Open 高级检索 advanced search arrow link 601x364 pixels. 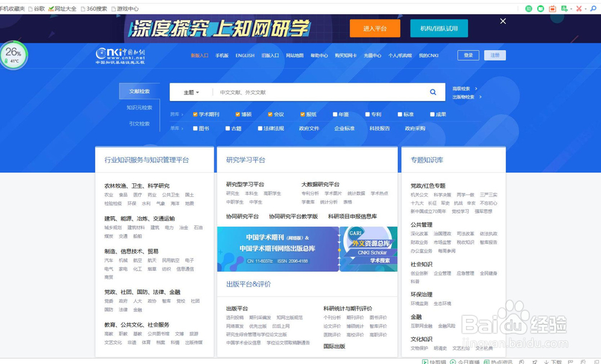click(x=465, y=88)
